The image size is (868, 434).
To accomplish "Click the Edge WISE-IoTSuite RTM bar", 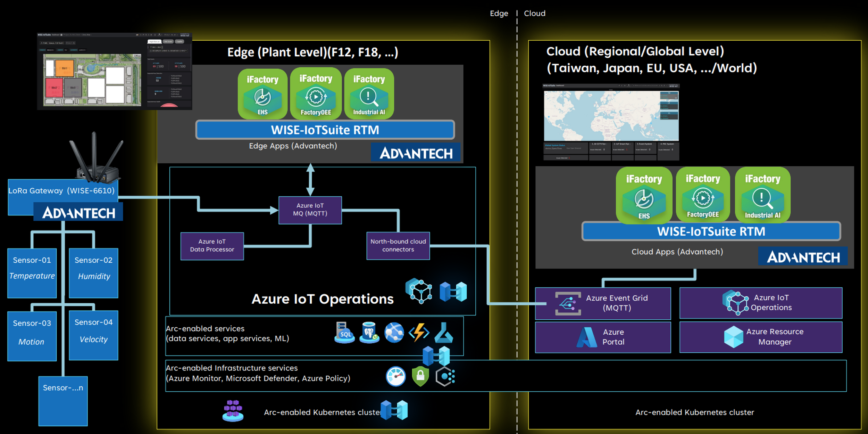I will pos(325,130).
